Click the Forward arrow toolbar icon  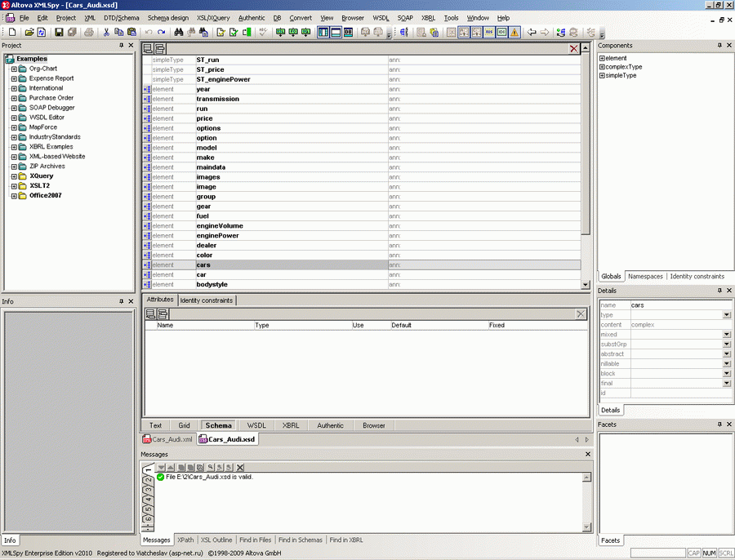(x=544, y=32)
